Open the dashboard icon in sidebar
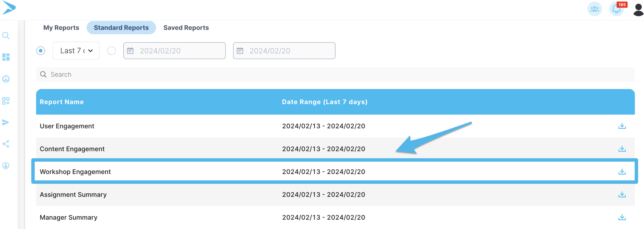This screenshot has width=644, height=229. pos(6,57)
